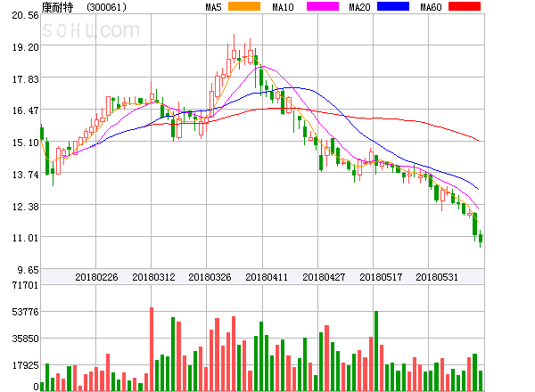Image resolution: width=535 pixels, height=392 pixels.
Task: Click the 17925 volume axis label
Action: click(x=26, y=365)
